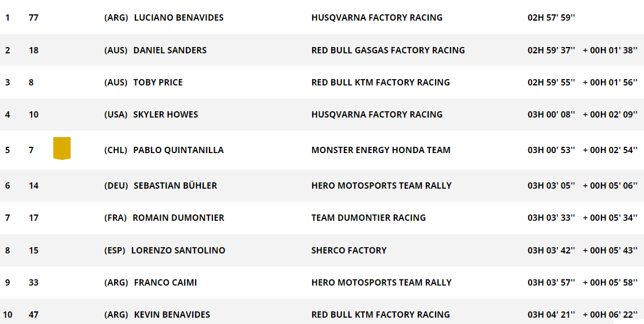Select winning time 02H 57' 59''

click(551, 18)
